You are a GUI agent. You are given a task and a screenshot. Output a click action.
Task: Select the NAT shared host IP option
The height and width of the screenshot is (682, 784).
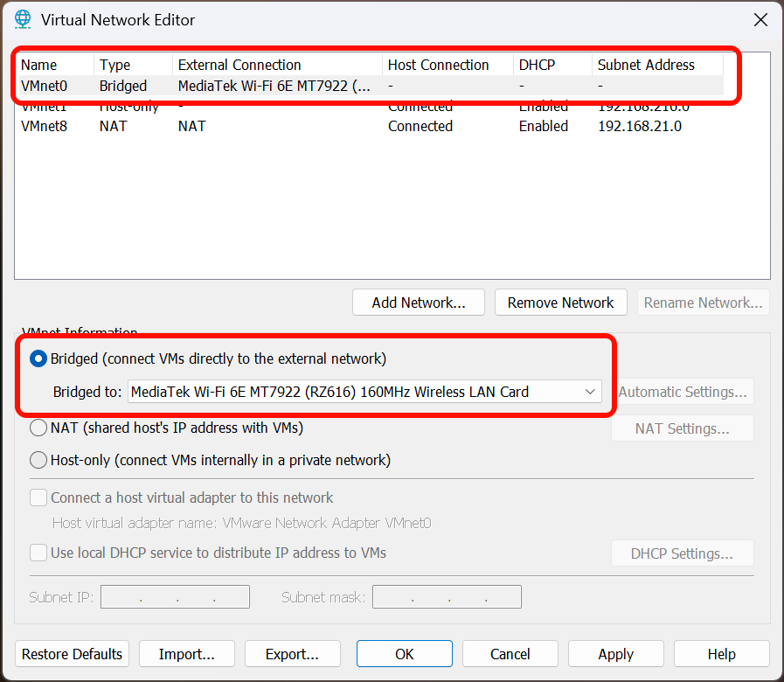click(38, 428)
